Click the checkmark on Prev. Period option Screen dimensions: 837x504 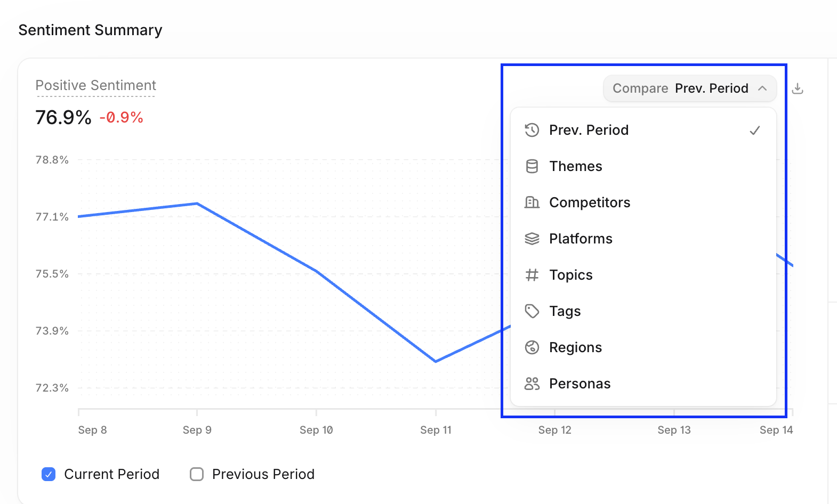click(x=755, y=130)
